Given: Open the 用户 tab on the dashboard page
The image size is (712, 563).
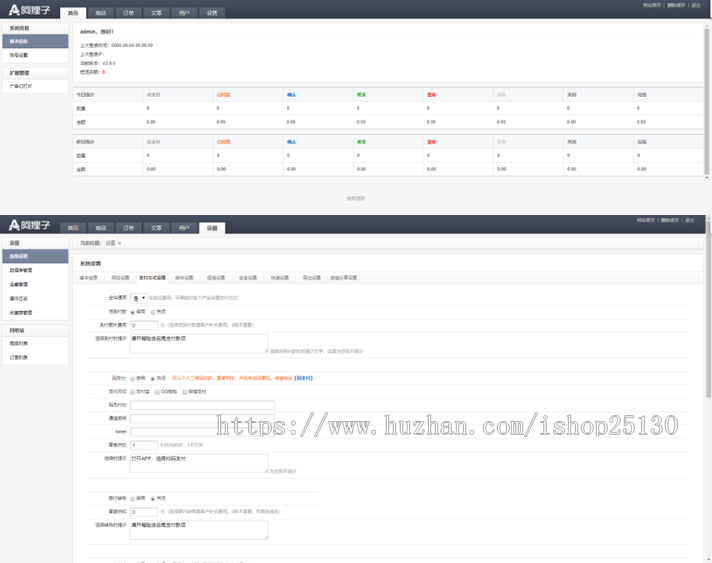Looking at the screenshot, I should [184, 13].
